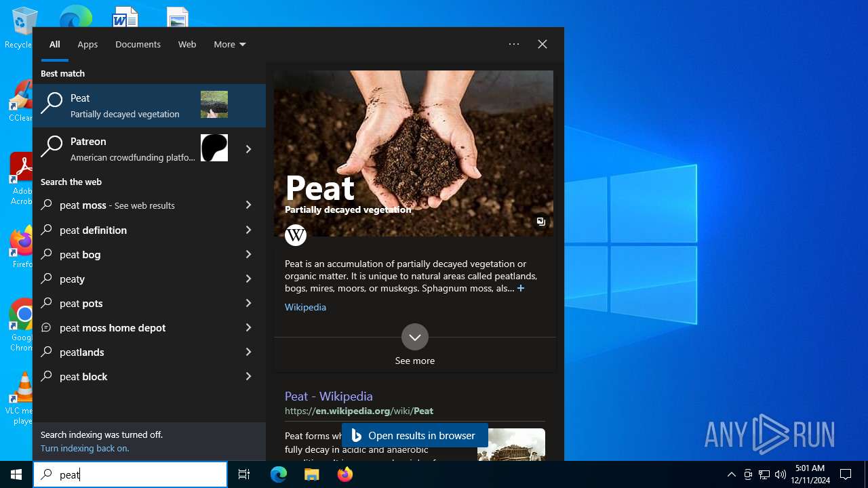Viewport: 868px width, 488px height.
Task: Show hidden system tray icons
Action: [731, 474]
